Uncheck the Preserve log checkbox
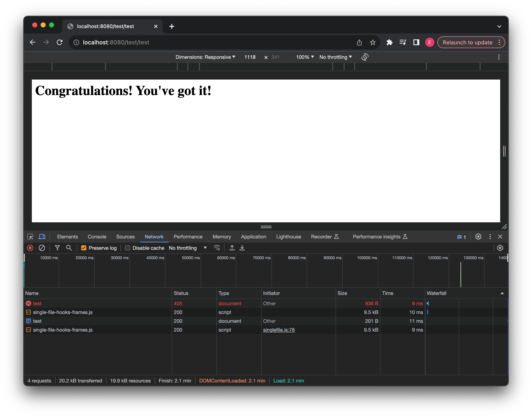The height and width of the screenshot is (417, 532). [84, 248]
